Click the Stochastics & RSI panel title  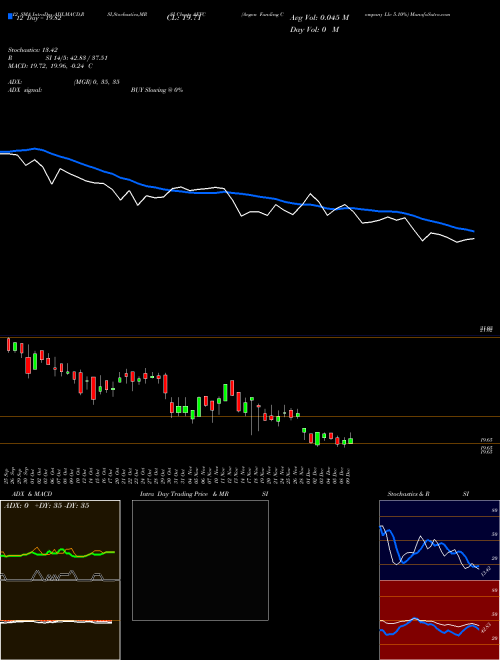(x=428, y=494)
